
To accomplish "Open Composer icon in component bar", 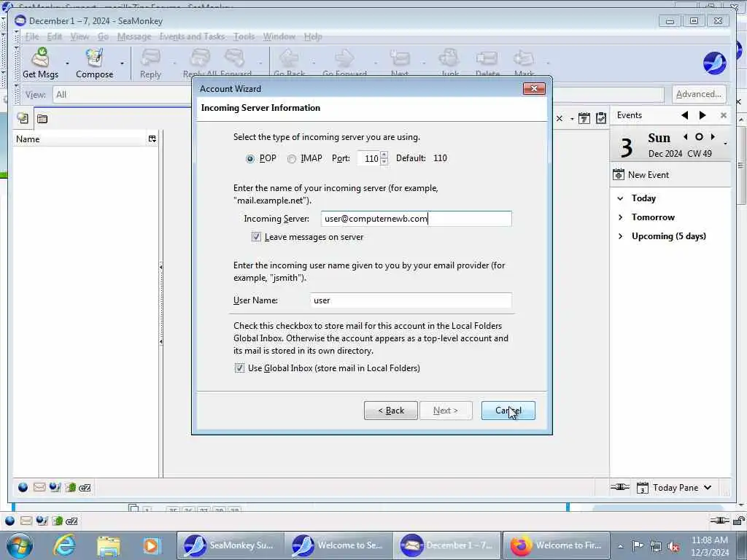I will tap(55, 487).
